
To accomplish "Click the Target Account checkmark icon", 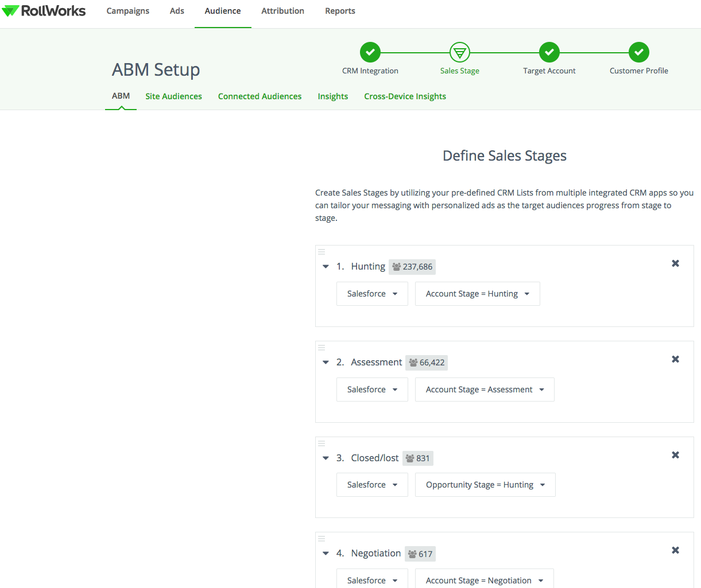I will [x=549, y=52].
